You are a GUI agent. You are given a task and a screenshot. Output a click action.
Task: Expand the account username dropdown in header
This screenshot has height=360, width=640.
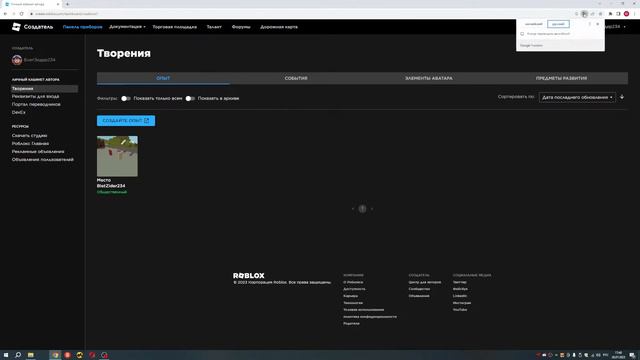(x=624, y=27)
